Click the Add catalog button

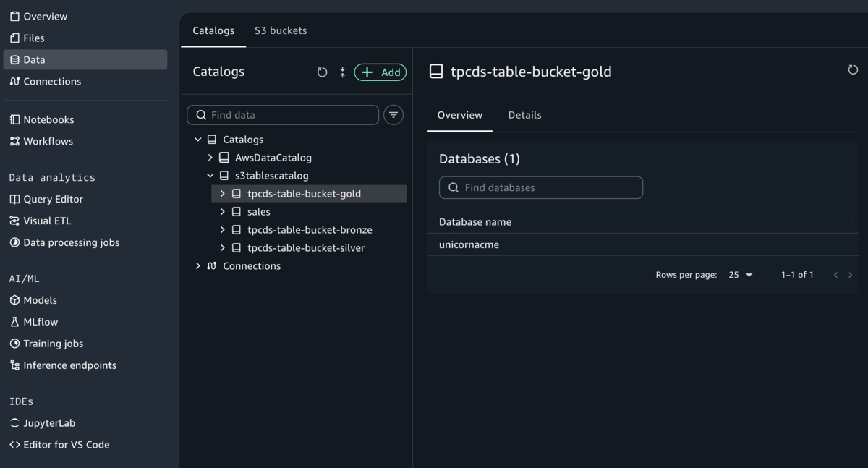pos(380,72)
